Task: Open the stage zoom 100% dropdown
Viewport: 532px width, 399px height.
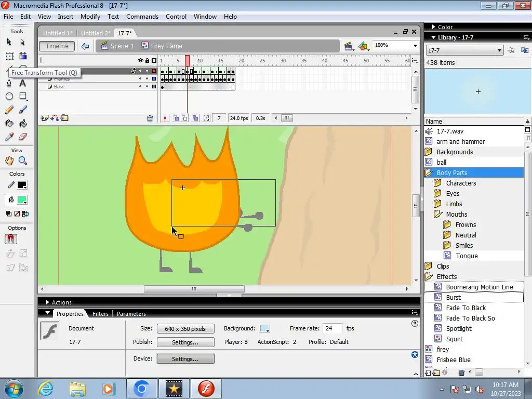Action: pyautogui.click(x=415, y=46)
